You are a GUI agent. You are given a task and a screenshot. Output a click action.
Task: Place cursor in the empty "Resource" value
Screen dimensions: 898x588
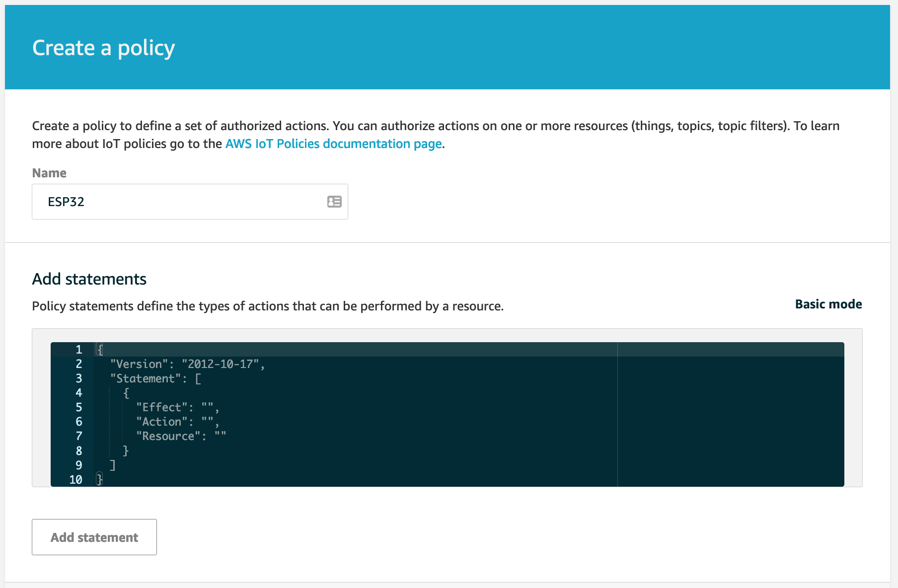tap(221, 437)
